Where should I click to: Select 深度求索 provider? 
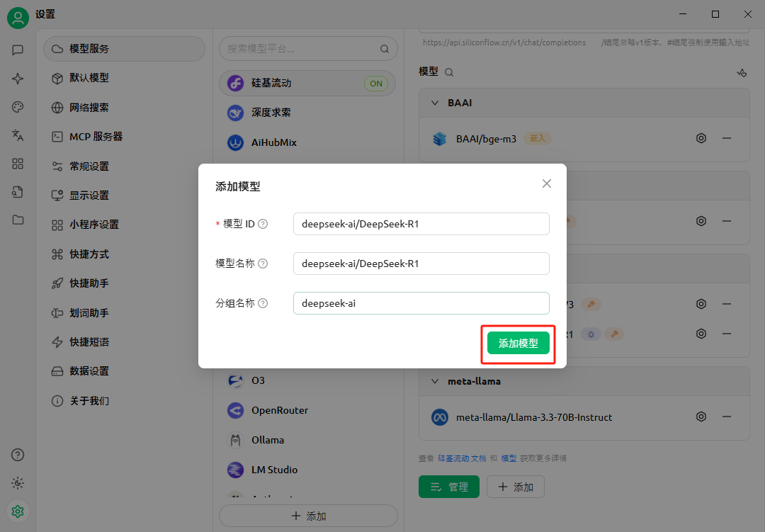coord(307,113)
